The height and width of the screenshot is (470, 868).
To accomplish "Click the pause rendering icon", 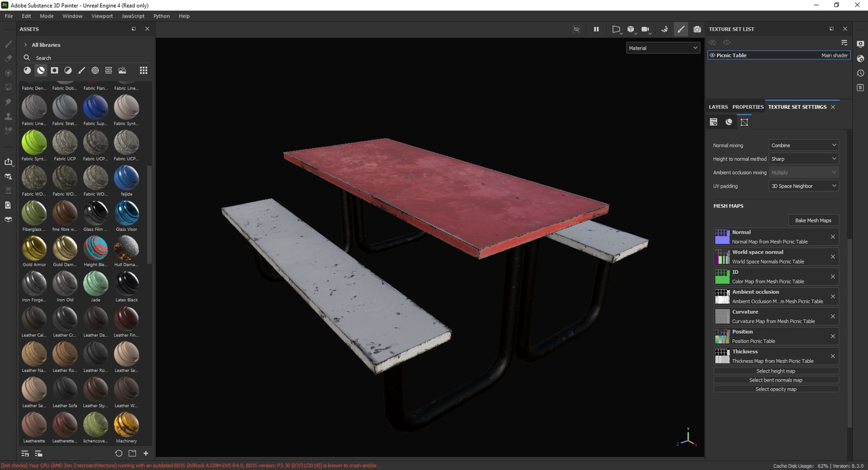I will tap(596, 29).
